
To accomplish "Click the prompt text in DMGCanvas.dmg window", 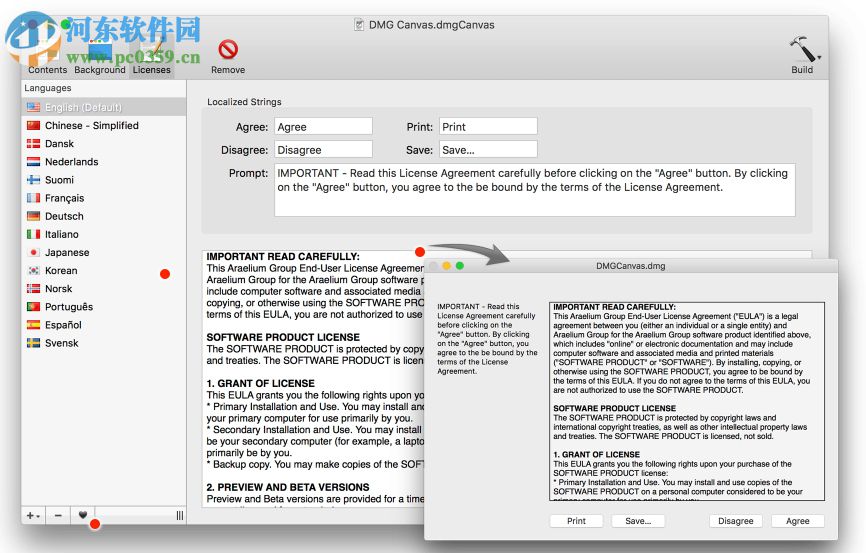I will 487,339.
